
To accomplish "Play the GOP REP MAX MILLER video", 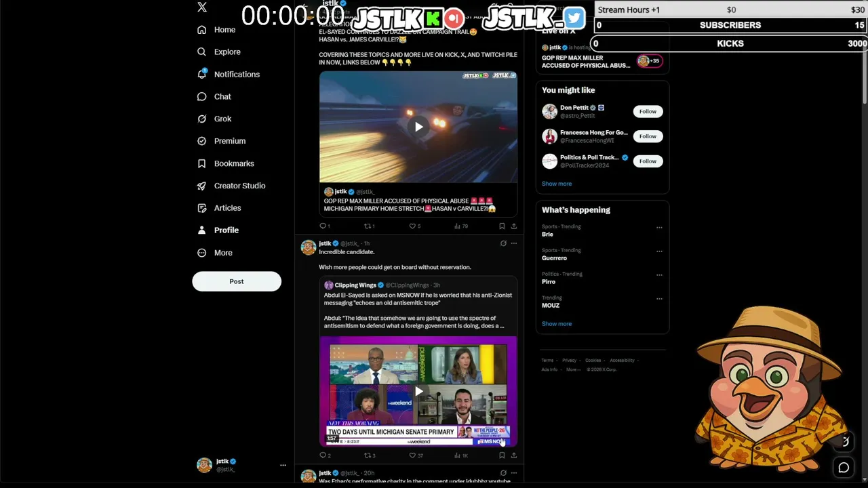I will pos(418,127).
